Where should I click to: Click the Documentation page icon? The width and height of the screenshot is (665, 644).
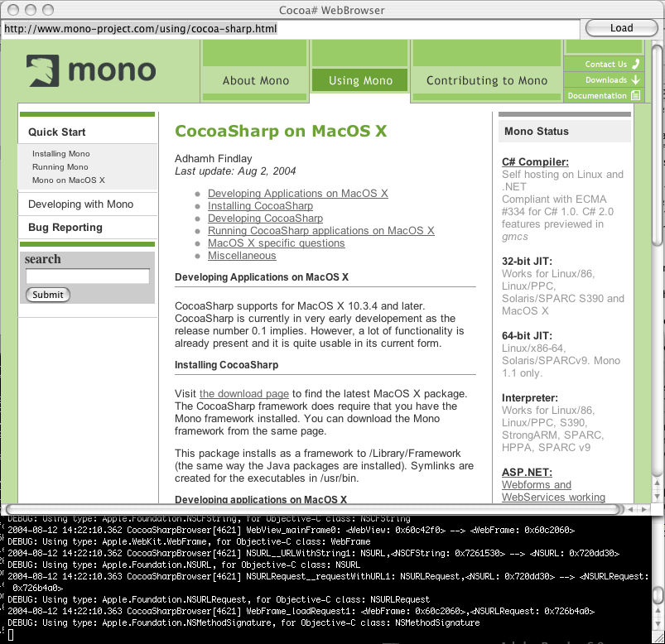coord(635,95)
